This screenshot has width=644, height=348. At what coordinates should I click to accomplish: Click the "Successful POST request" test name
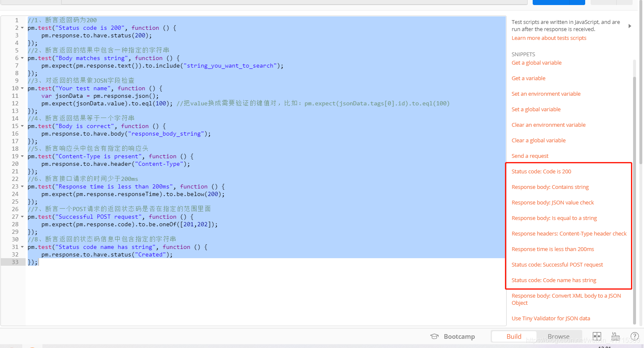(98, 217)
